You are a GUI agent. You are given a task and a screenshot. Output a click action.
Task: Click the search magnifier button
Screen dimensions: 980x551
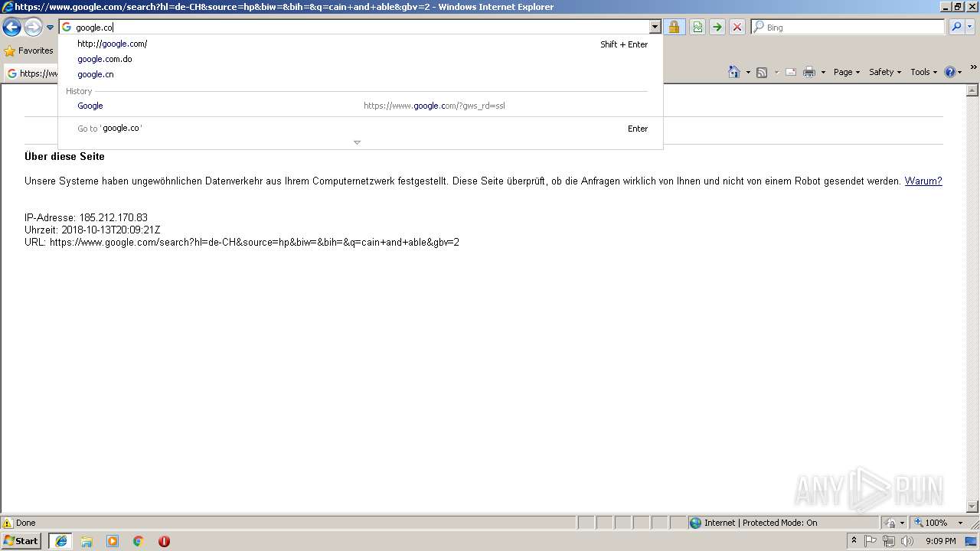click(x=955, y=27)
